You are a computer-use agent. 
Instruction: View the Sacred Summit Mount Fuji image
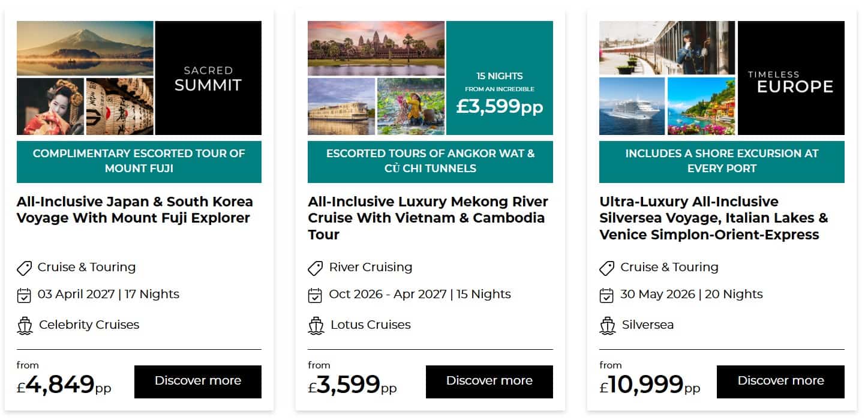click(85, 49)
